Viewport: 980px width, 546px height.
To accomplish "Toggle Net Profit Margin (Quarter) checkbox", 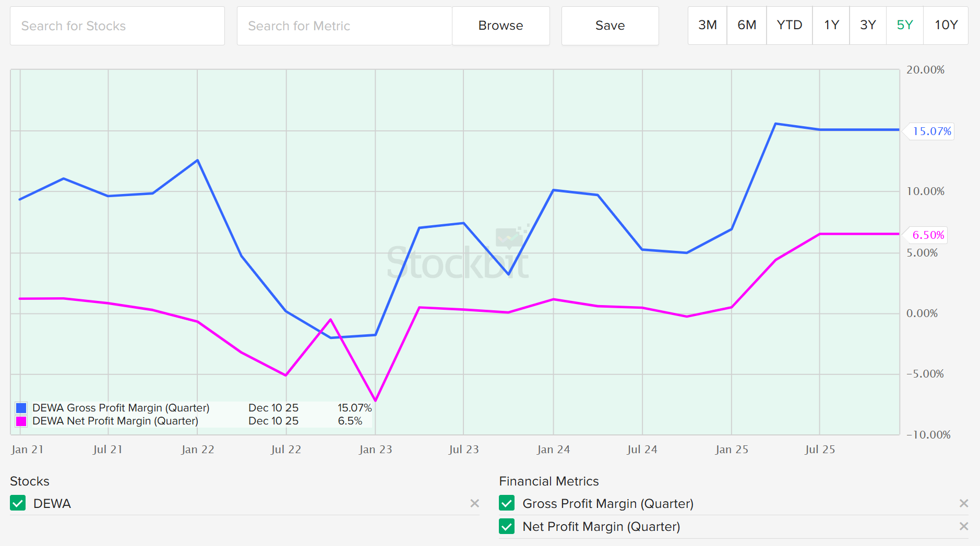I will (507, 526).
